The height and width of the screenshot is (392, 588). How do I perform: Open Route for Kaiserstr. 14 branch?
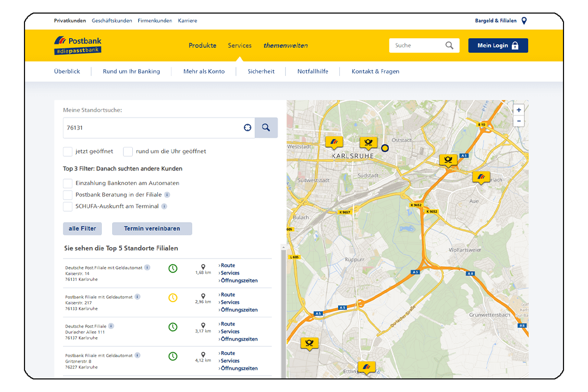point(227,265)
